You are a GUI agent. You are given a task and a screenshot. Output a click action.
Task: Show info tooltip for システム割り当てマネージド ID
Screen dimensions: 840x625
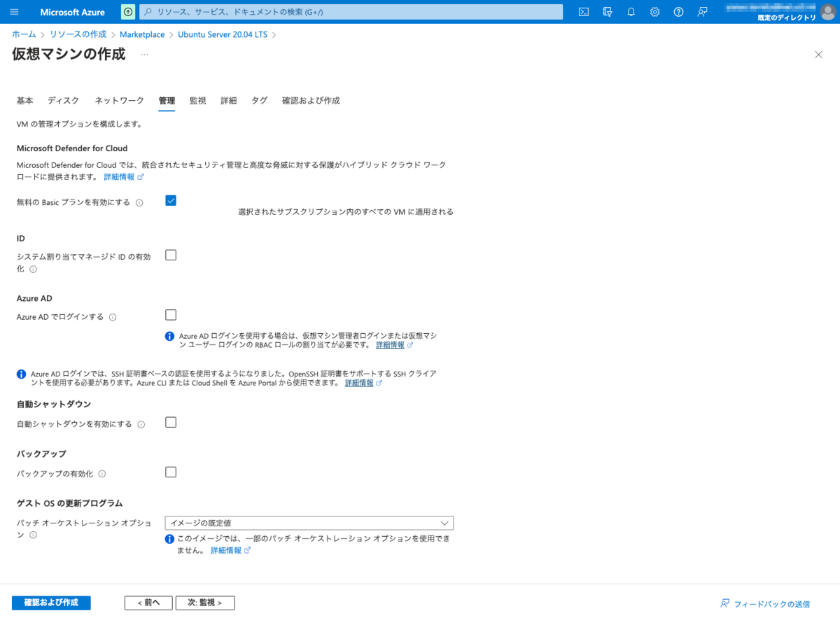pyautogui.click(x=33, y=269)
